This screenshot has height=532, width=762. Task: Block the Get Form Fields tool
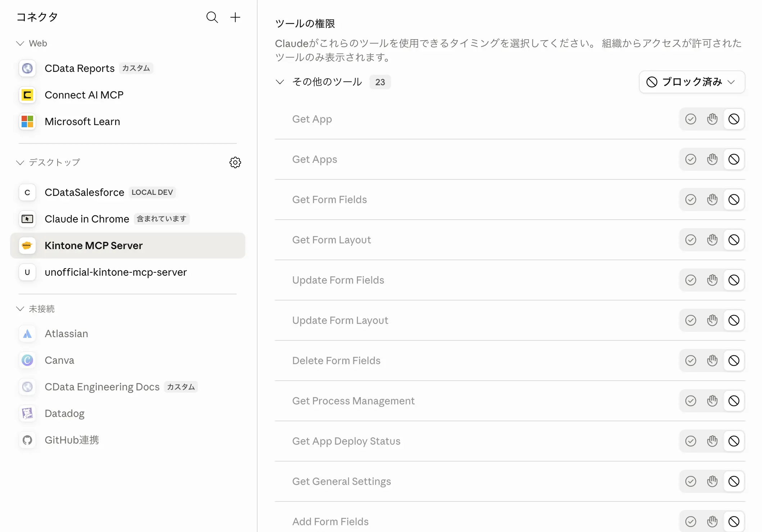(x=734, y=199)
